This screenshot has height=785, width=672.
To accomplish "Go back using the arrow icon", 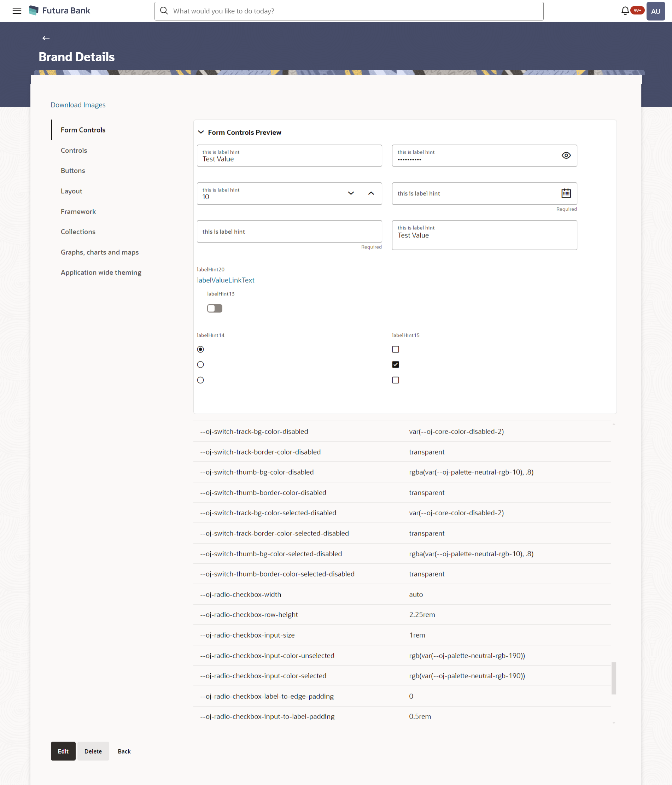I will click(x=46, y=38).
